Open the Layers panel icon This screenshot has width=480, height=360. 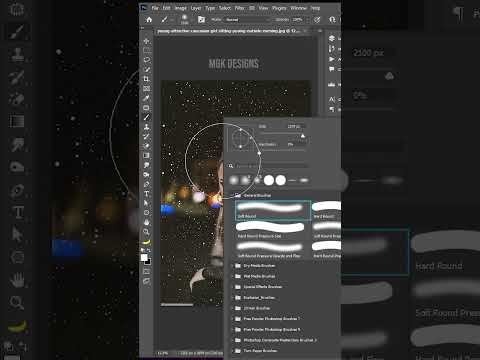(x=332, y=38)
